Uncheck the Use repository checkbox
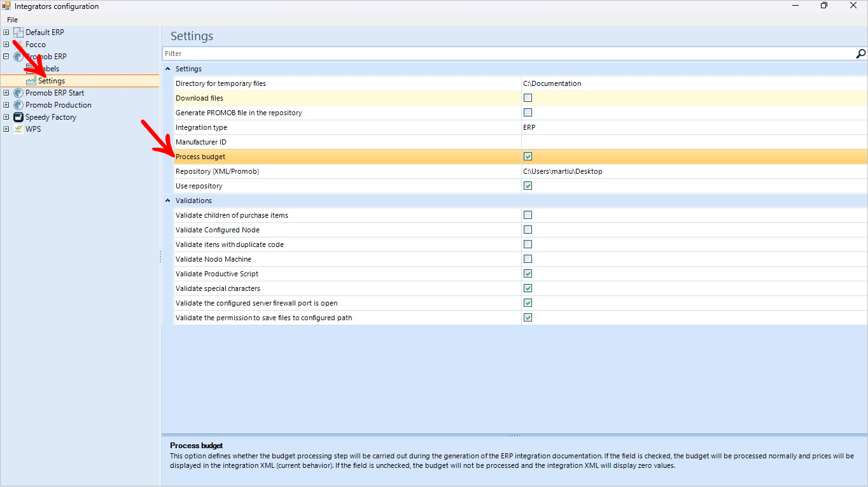868x487 pixels. click(528, 186)
